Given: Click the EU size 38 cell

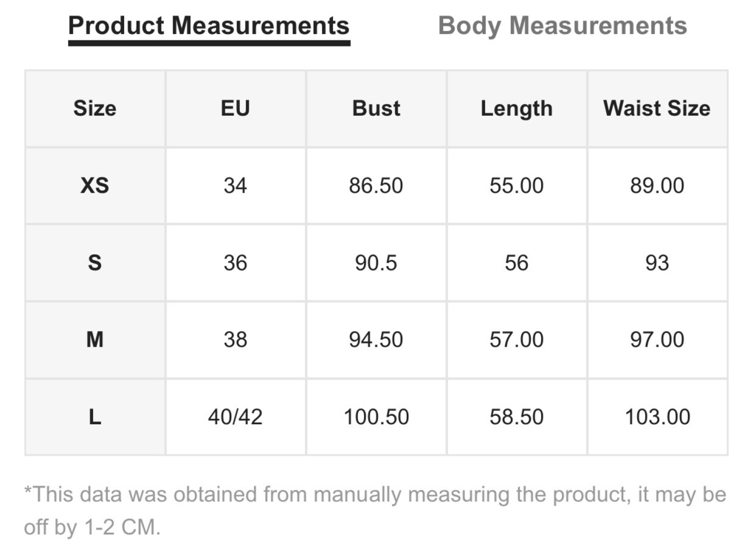Looking at the screenshot, I should (236, 340).
